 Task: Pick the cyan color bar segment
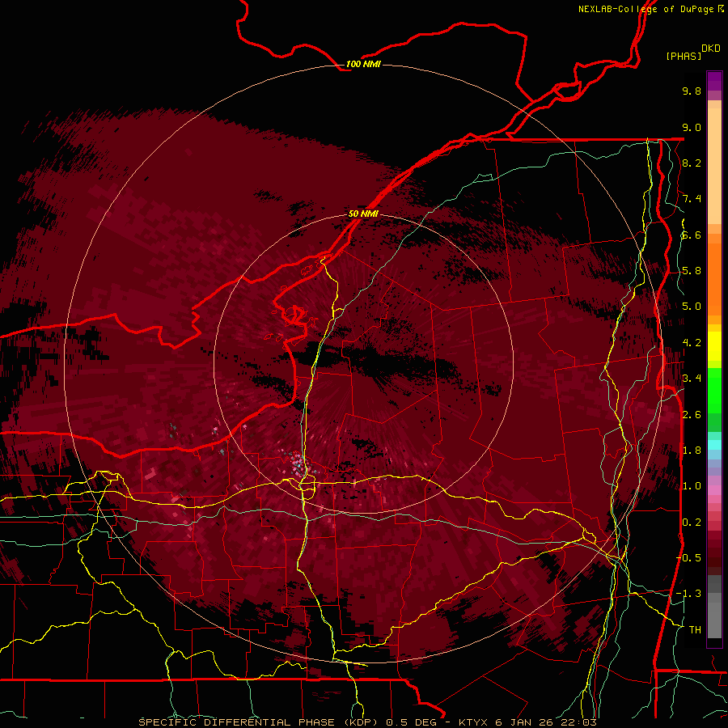point(714,445)
